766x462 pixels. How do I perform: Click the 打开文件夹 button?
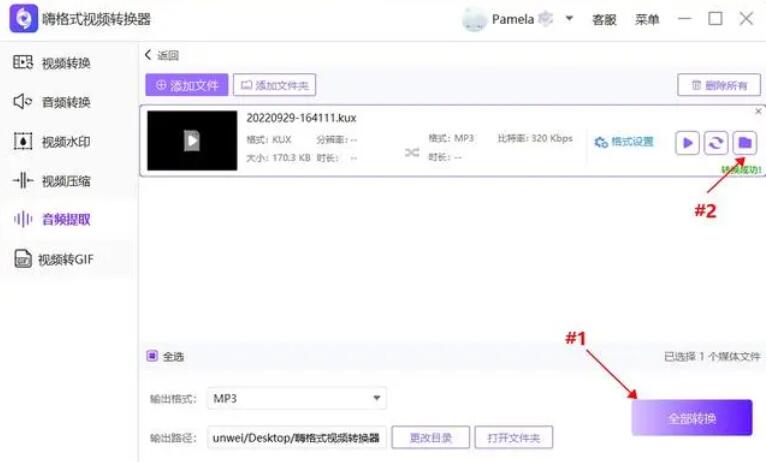513,438
